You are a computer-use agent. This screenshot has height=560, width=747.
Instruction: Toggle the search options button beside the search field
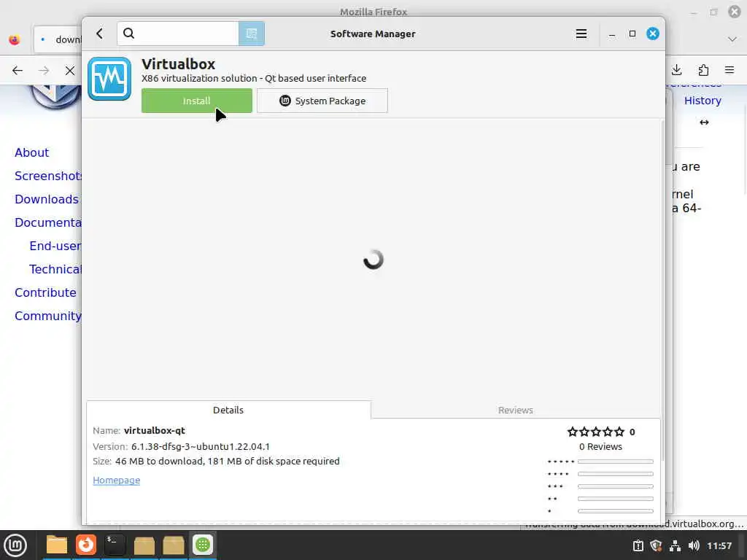[252, 34]
